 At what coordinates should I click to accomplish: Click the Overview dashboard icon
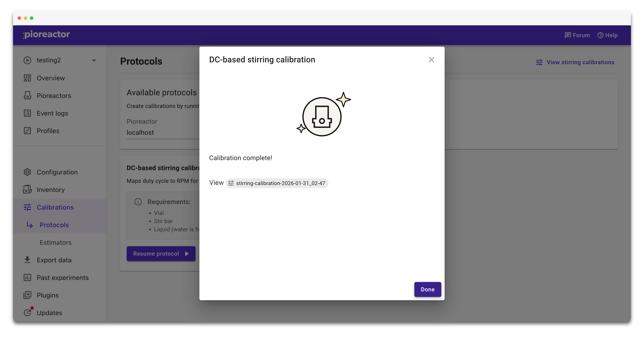click(27, 78)
